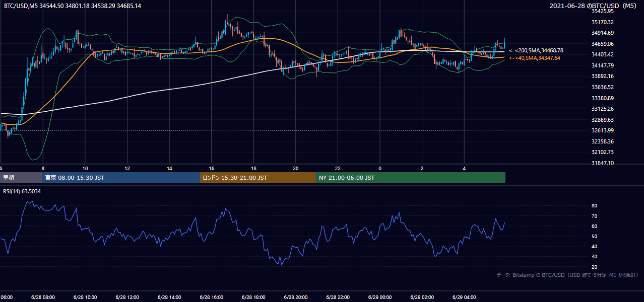Click the 34147.79 price axis label
The image size is (644, 302).
click(x=602, y=65)
